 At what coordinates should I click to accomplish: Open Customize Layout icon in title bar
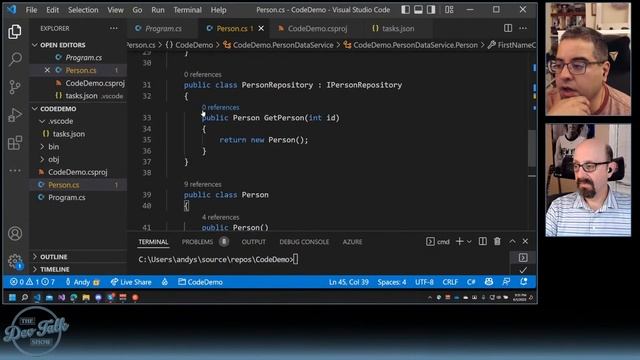click(449, 9)
